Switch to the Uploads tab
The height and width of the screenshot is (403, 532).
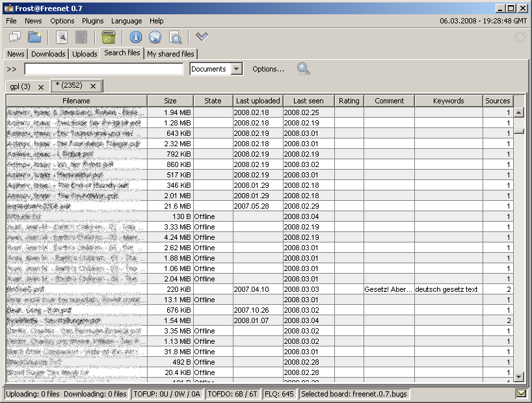pos(85,54)
